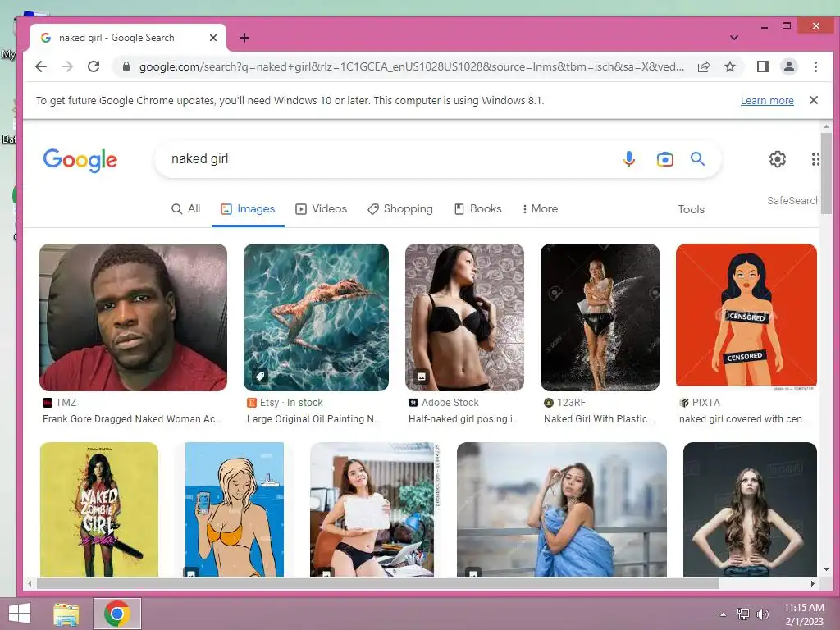Image resolution: width=840 pixels, height=630 pixels.
Task: Open Google quick settings gear
Action: pos(778,158)
